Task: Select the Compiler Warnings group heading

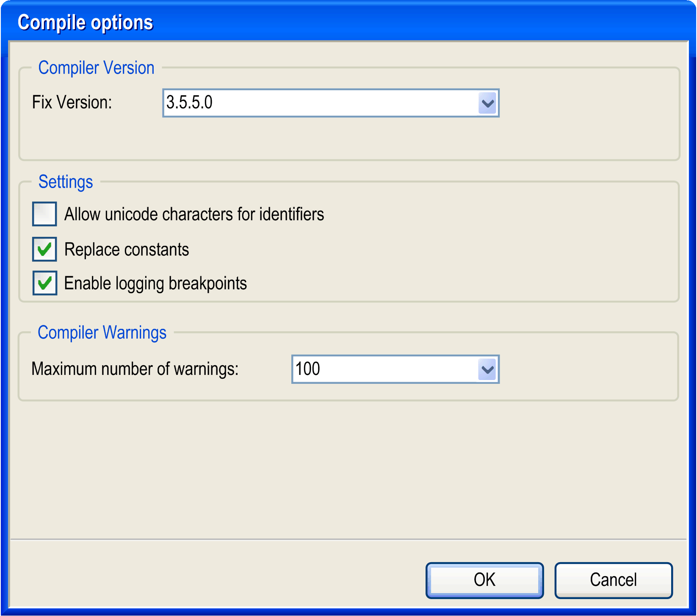Action: click(x=102, y=333)
